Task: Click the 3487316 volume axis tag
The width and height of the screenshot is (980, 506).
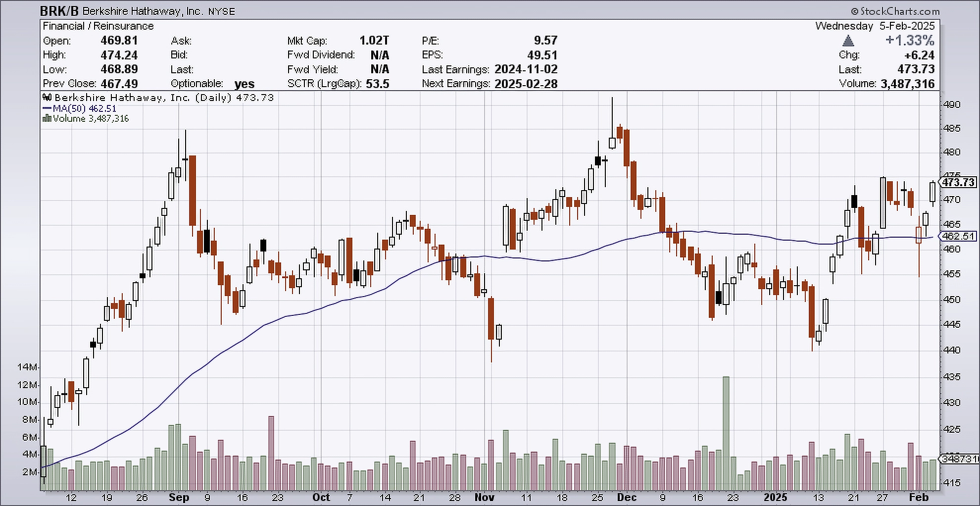Action: click(x=959, y=459)
